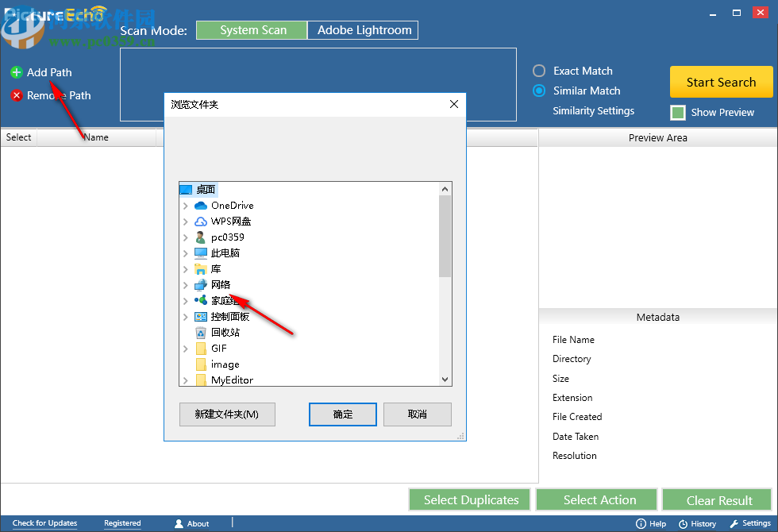778x532 pixels.
Task: Toggle the Show Preview checkbox
Action: (678, 113)
